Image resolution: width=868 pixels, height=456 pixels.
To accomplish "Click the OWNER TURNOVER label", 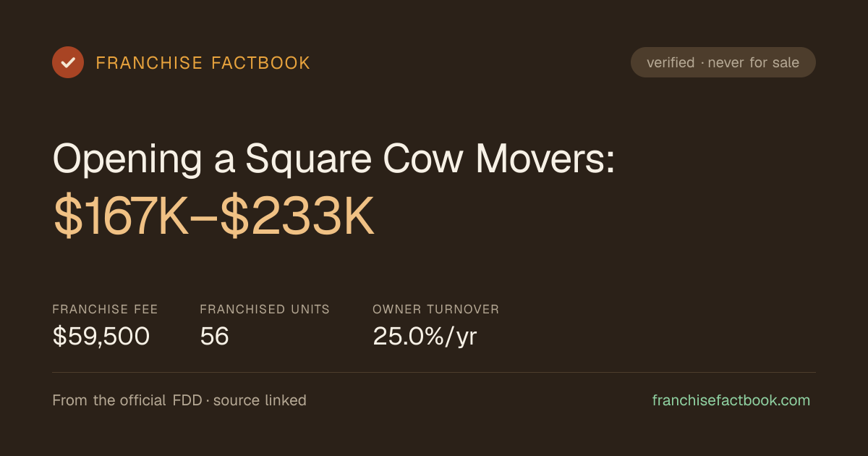I will click(x=436, y=309).
